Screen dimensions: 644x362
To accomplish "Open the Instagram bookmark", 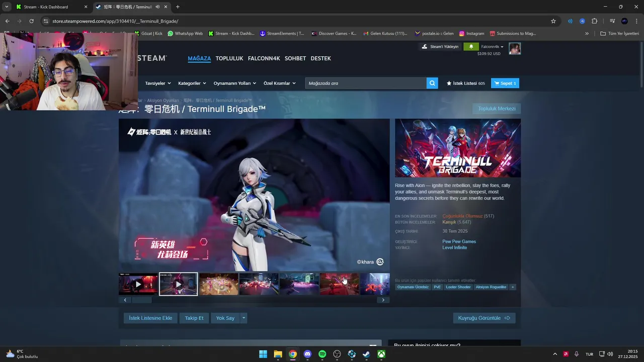I will tap(471, 34).
